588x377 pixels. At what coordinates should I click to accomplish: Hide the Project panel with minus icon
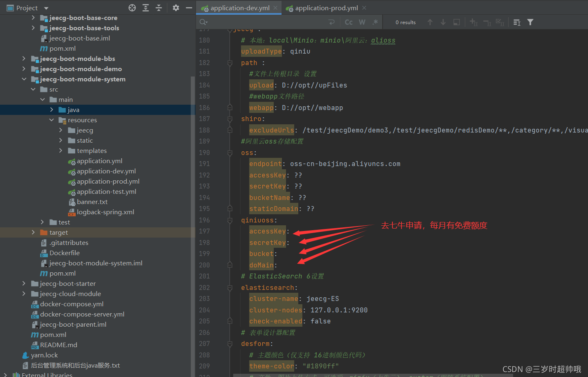(x=189, y=8)
